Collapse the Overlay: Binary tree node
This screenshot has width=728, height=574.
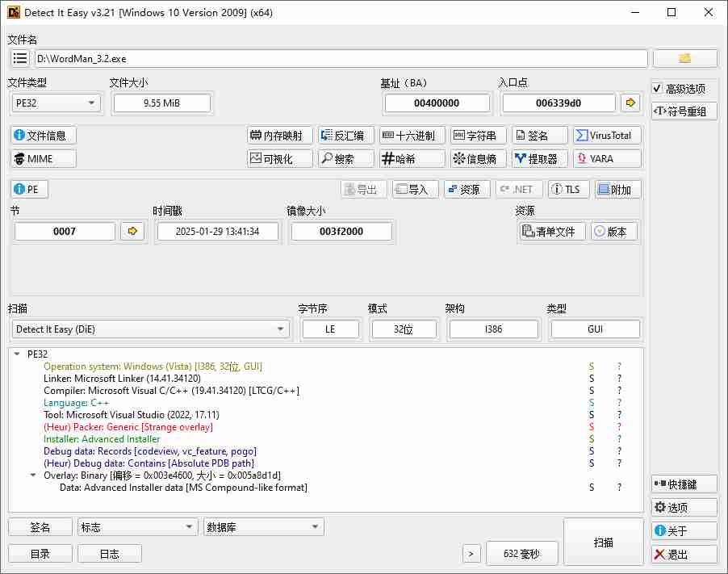(33, 476)
